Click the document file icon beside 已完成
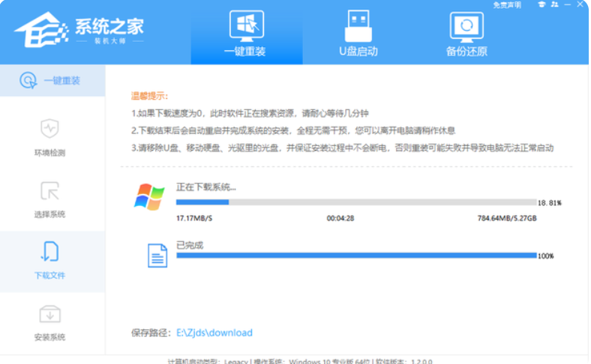This screenshot has width=591, height=364. click(x=157, y=255)
